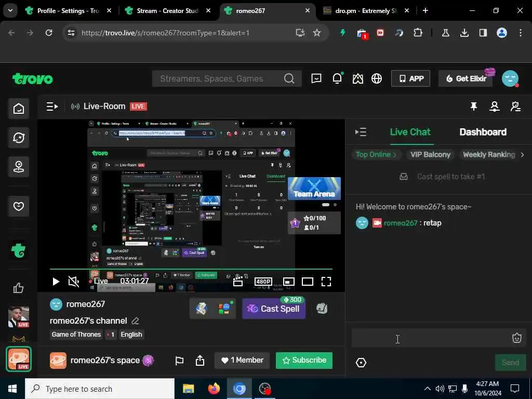The height and width of the screenshot is (399, 532).
Task: Switch to Profile - Settings browser tab
Action: pyautogui.click(x=69, y=11)
